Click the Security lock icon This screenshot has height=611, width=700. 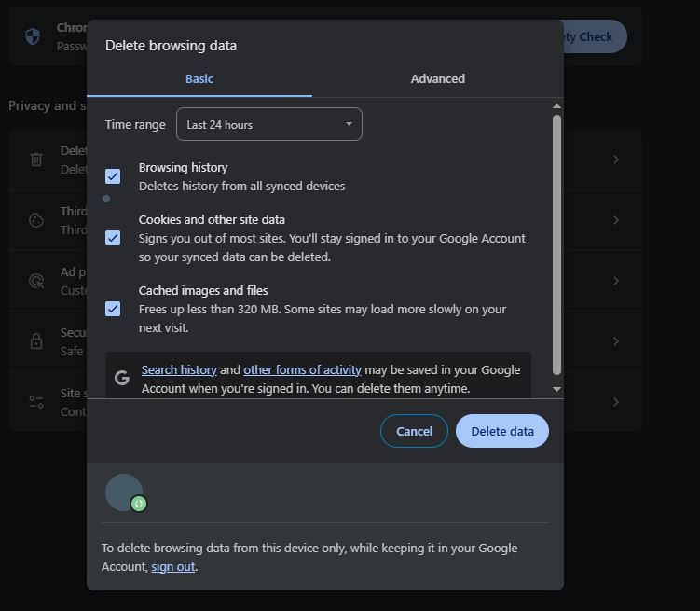coord(36,341)
